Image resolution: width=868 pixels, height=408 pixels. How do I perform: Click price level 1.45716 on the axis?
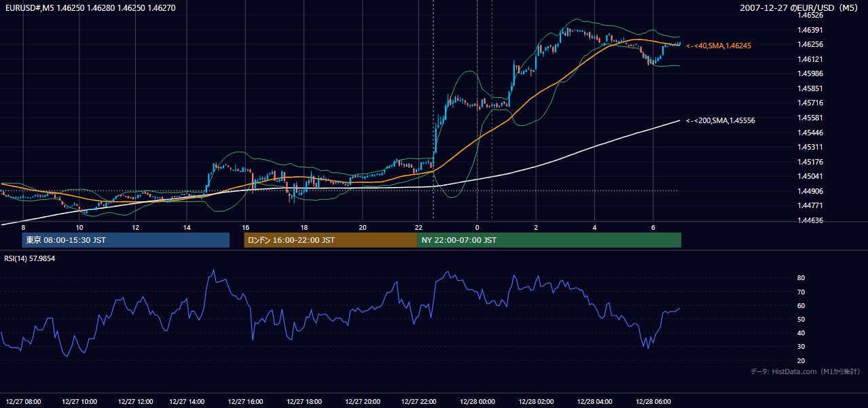point(810,103)
